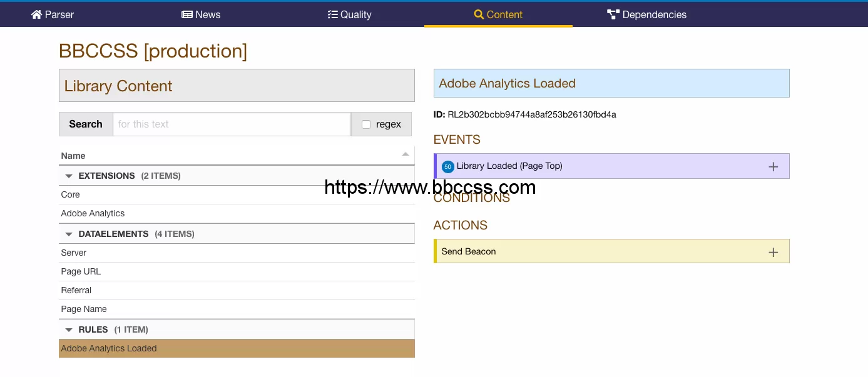
Task: Click the blue 50 order badge
Action: tap(447, 166)
